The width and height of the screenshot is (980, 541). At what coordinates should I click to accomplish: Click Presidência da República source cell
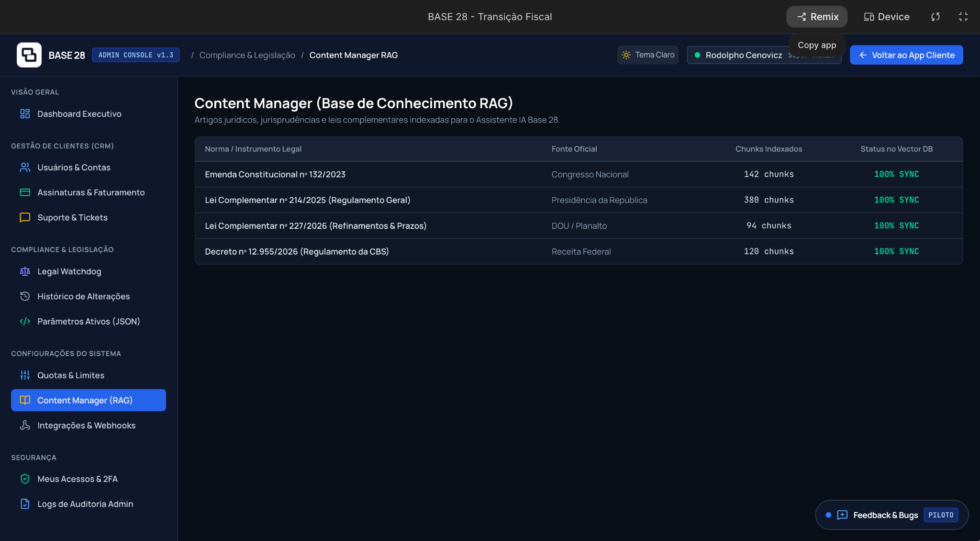point(599,200)
